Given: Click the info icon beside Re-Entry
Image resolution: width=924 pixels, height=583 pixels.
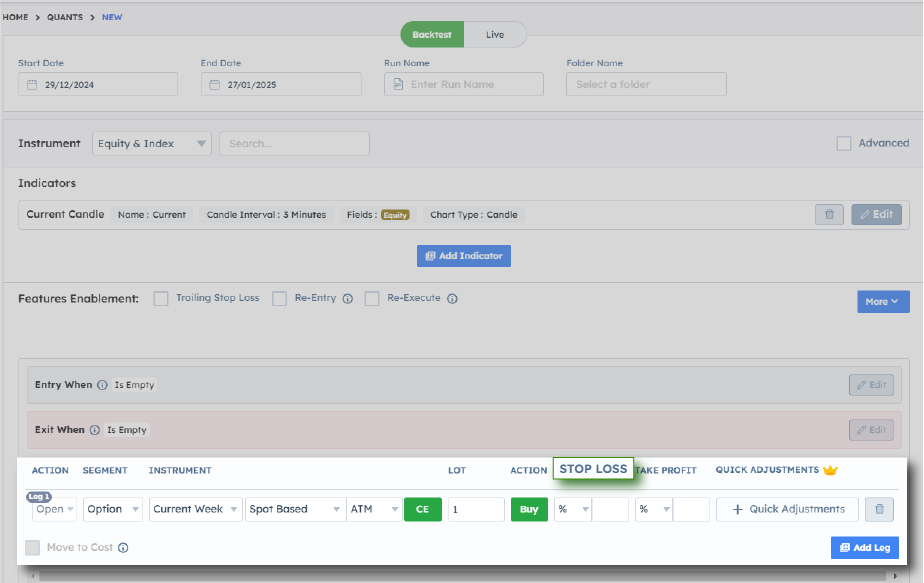Looking at the screenshot, I should tap(347, 299).
